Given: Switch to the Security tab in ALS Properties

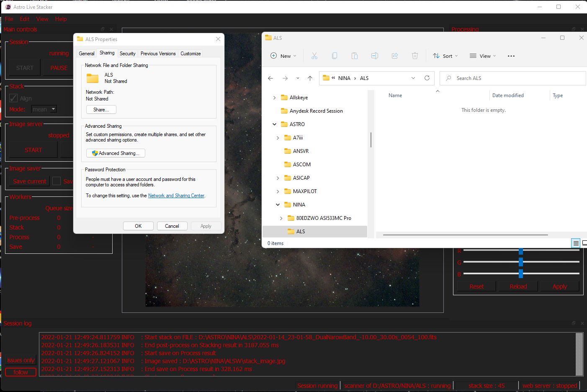Looking at the screenshot, I should [x=128, y=54].
